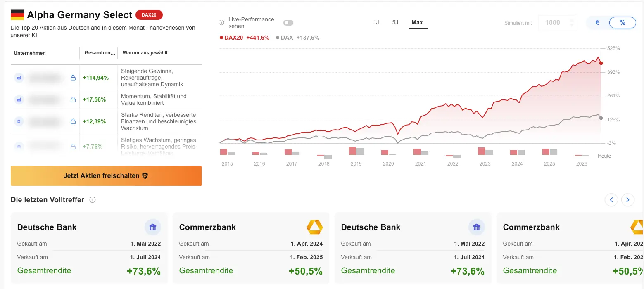Switch chart display to Euro
Screen dimensions: 644x289
click(597, 23)
